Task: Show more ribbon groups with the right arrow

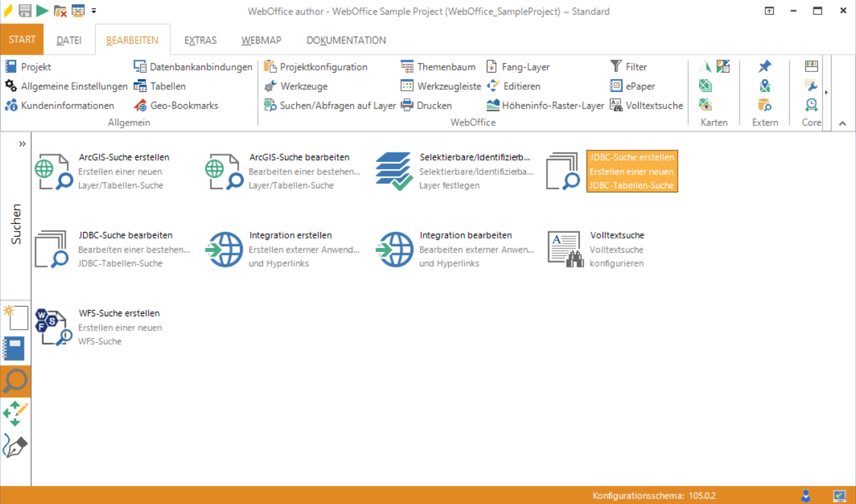Action: click(826, 92)
